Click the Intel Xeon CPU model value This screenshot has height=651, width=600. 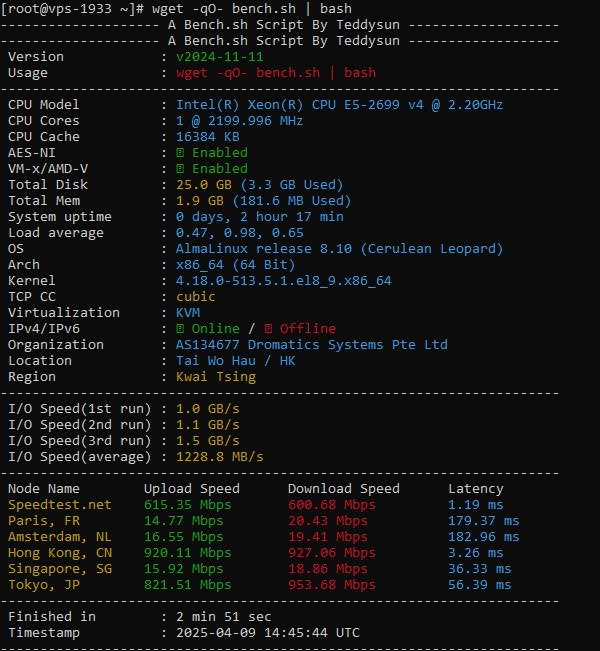coord(339,105)
